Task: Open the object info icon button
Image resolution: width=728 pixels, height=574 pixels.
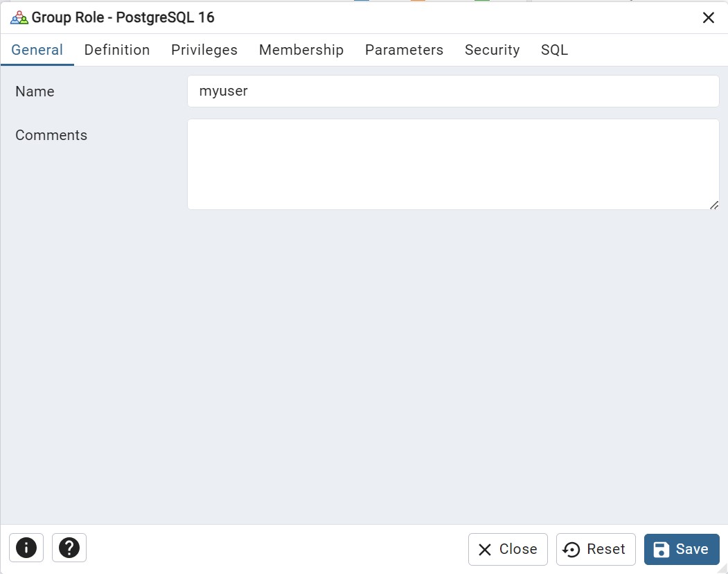Action: tap(26, 548)
